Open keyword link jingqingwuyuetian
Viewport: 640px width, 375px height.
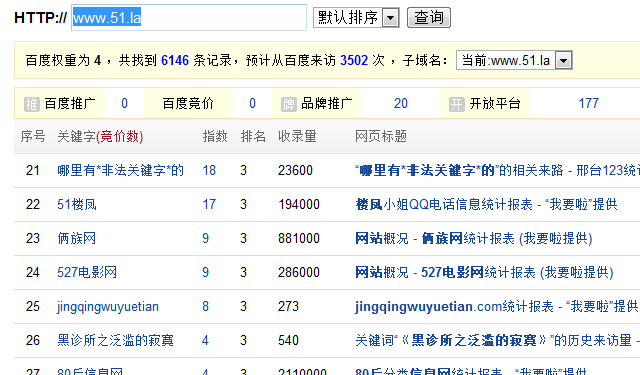(108, 306)
